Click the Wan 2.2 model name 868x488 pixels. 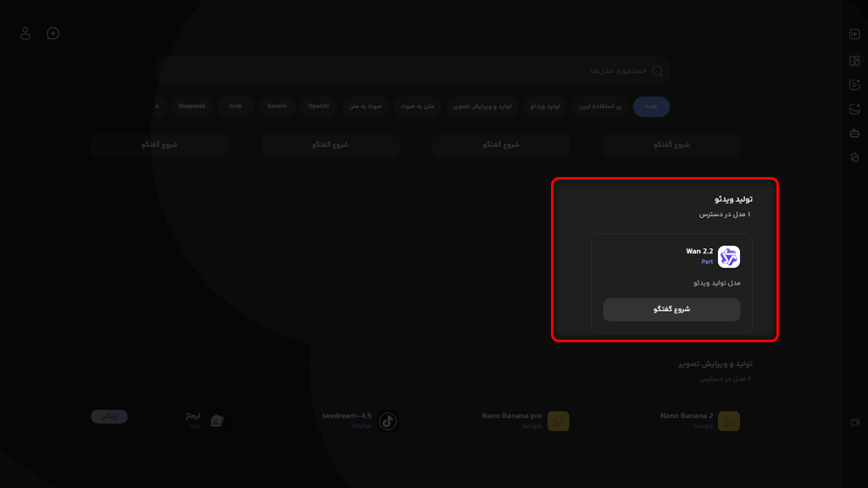click(699, 251)
